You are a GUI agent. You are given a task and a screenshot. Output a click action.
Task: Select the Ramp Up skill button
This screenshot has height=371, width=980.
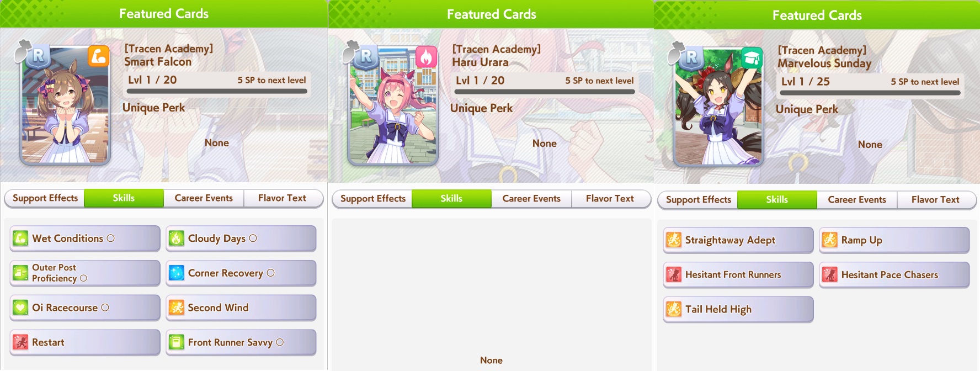click(894, 240)
